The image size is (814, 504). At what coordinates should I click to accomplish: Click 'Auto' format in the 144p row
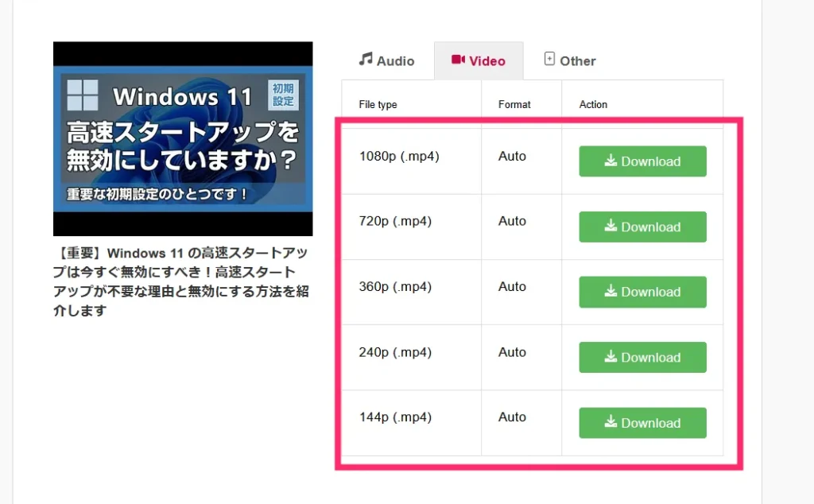(x=513, y=417)
